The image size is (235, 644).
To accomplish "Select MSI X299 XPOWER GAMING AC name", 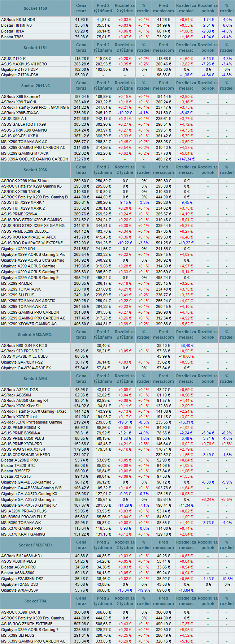I will [29, 324].
